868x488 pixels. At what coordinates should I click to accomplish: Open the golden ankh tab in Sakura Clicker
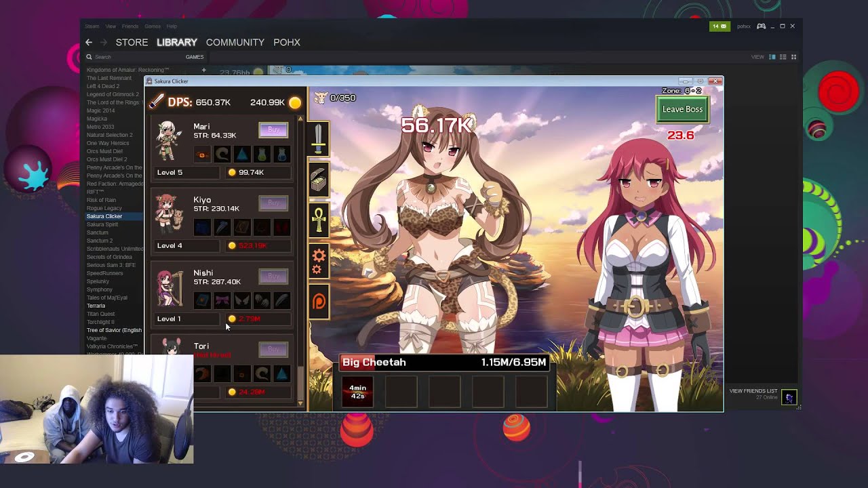tap(319, 221)
